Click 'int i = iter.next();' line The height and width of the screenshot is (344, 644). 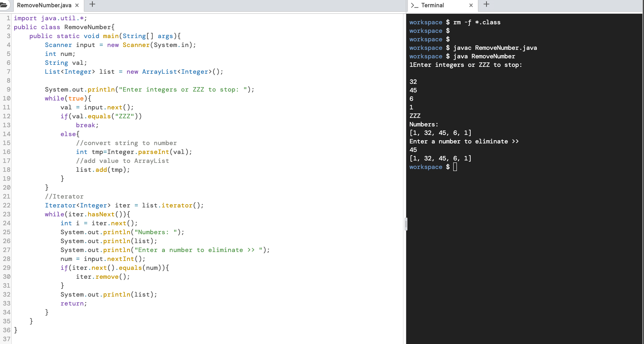99,223
